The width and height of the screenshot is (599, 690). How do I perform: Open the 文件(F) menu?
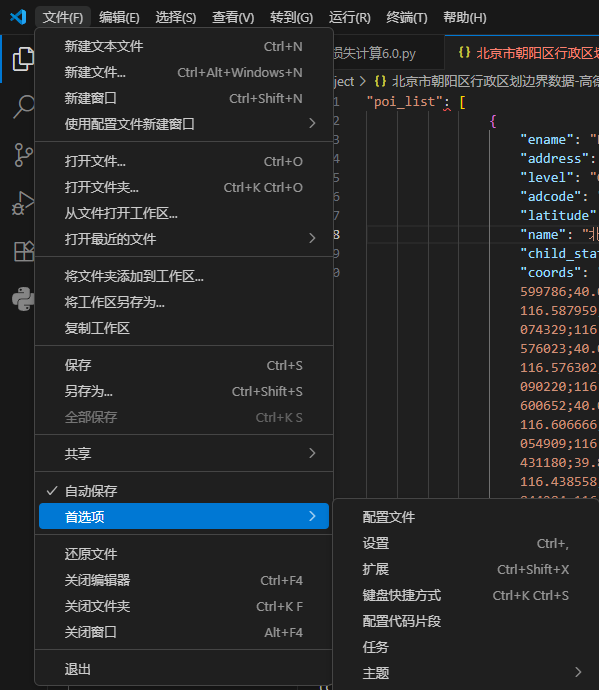point(63,18)
